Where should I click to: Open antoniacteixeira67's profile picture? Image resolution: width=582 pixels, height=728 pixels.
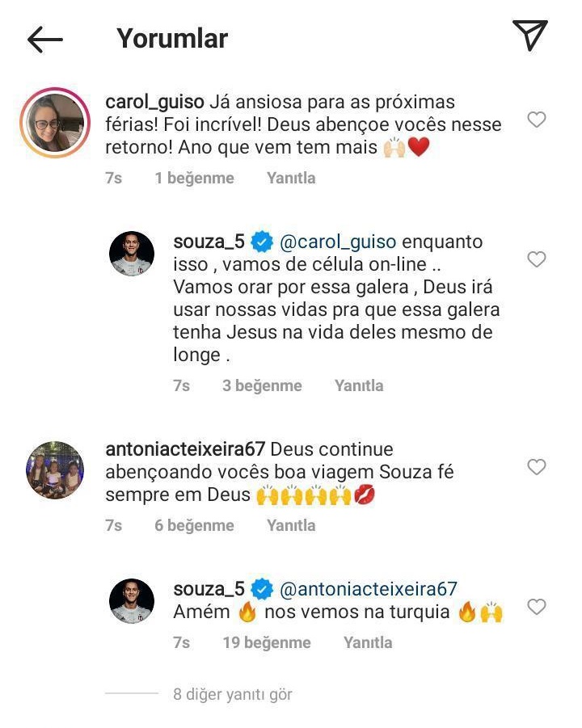[54, 469]
